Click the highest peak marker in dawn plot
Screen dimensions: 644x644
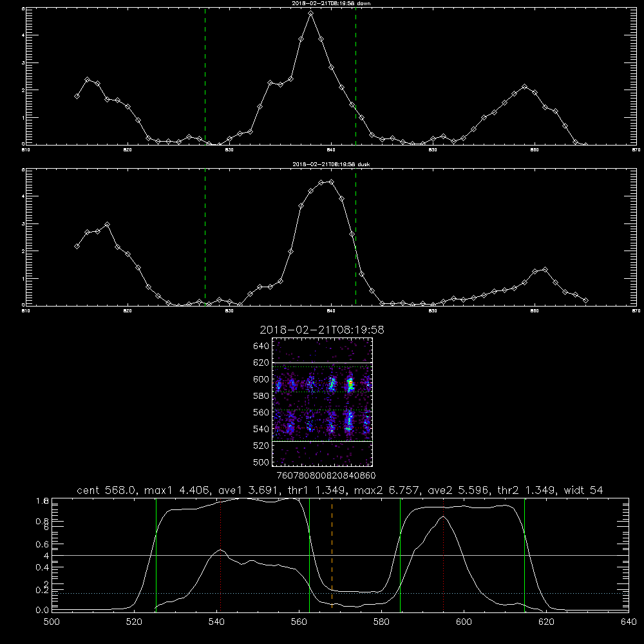click(311, 13)
